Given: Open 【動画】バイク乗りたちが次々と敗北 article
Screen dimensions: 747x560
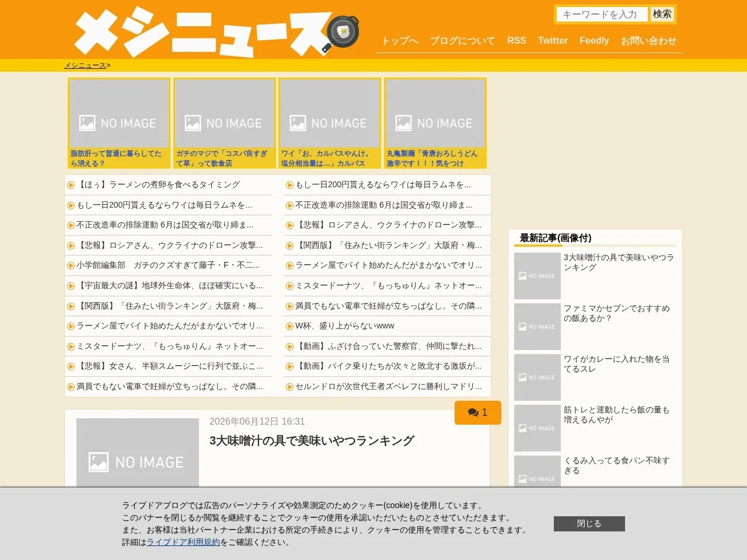Looking at the screenshot, I should click(389, 366).
